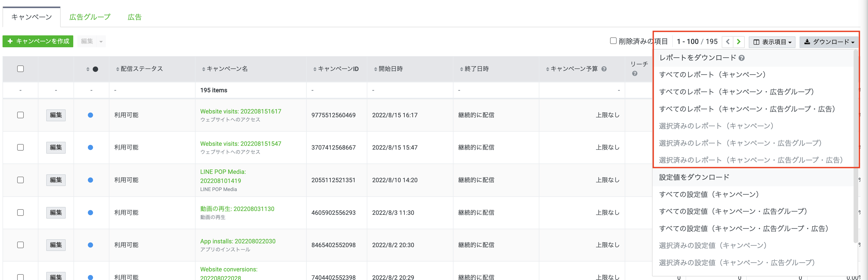Select すべてのレポート（キャンペーン） menu item

click(x=712, y=75)
